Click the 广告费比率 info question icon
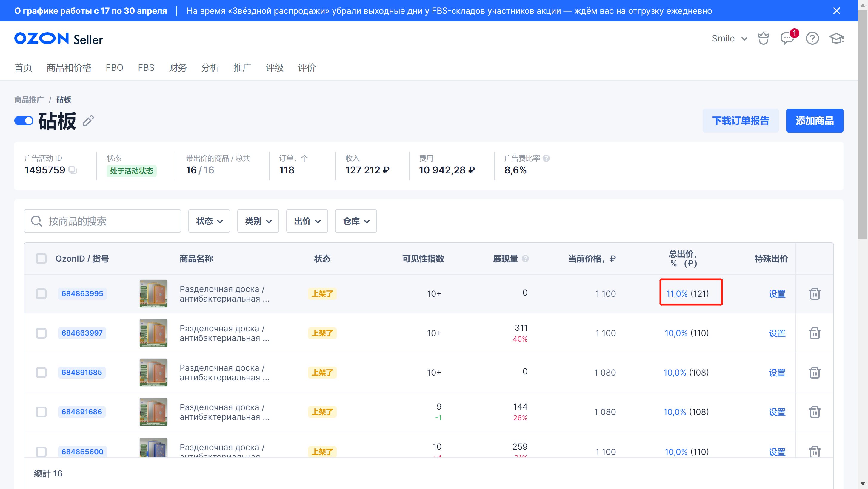 [547, 158]
